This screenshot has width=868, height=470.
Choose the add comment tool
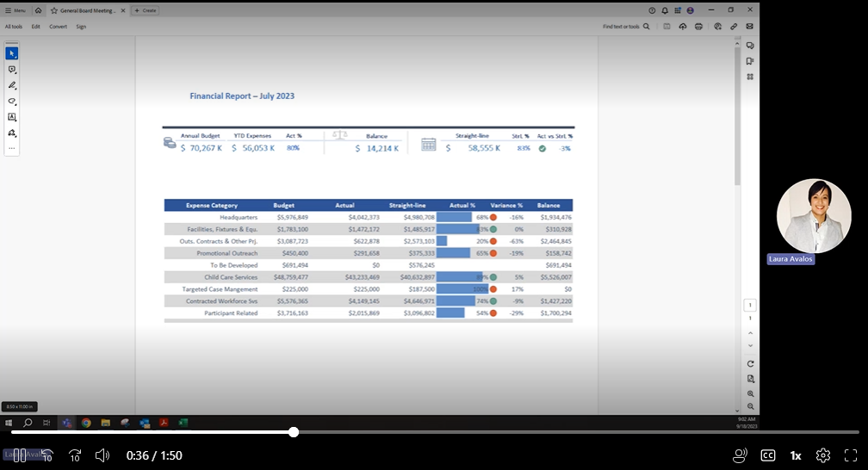point(12,70)
